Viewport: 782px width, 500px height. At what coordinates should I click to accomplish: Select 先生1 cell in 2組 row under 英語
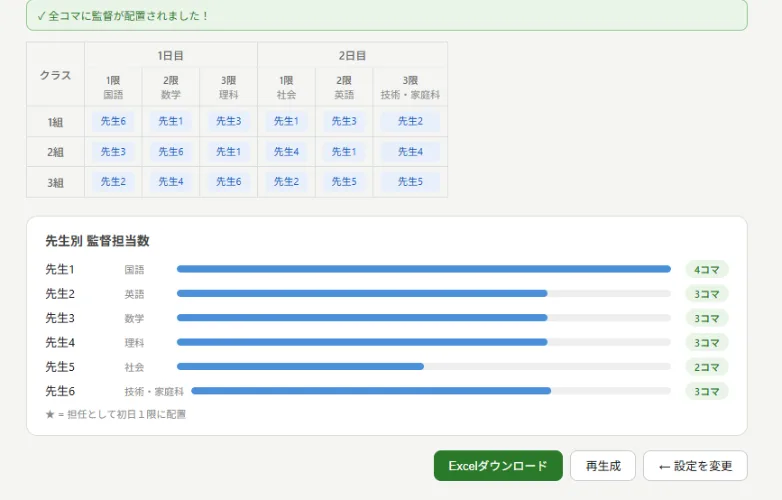[344, 152]
